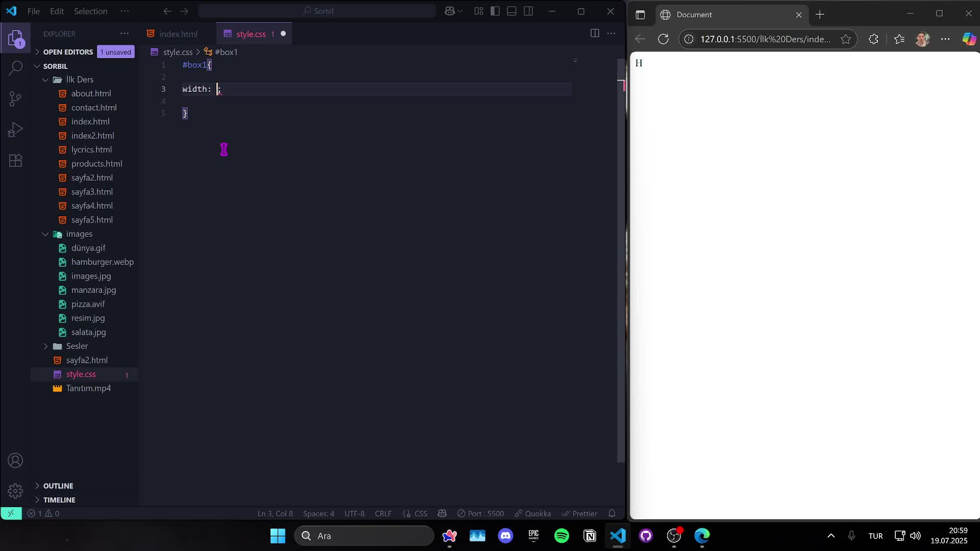The width and height of the screenshot is (980, 551).
Task: Toggle the Live Server Port : 5500
Action: click(480, 513)
